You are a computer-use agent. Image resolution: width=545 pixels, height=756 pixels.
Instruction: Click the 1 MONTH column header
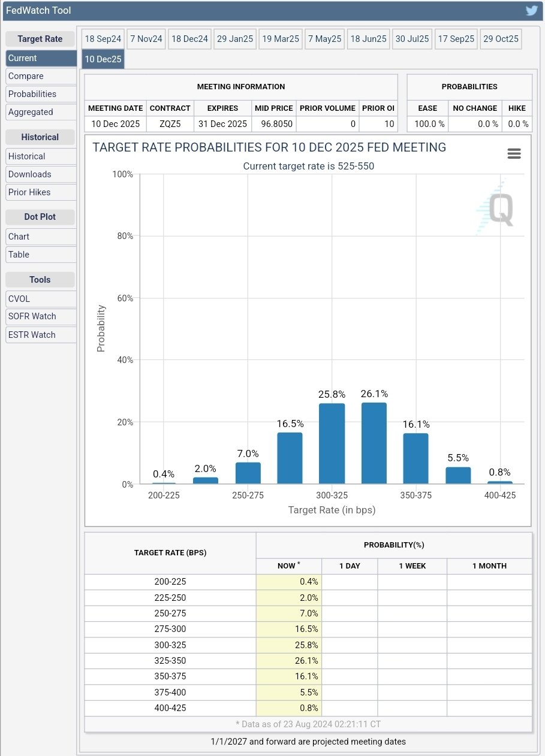pyautogui.click(x=489, y=566)
